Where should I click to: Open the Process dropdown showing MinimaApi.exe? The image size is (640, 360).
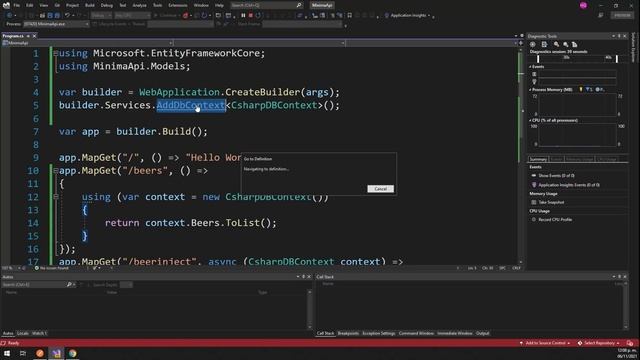pyautogui.click(x=56, y=24)
